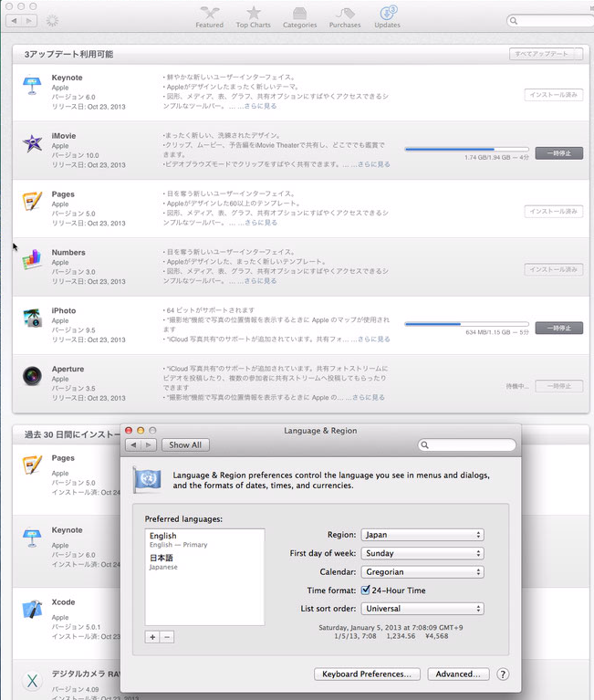
Task: Open the Top Charts tab
Action: point(253,18)
